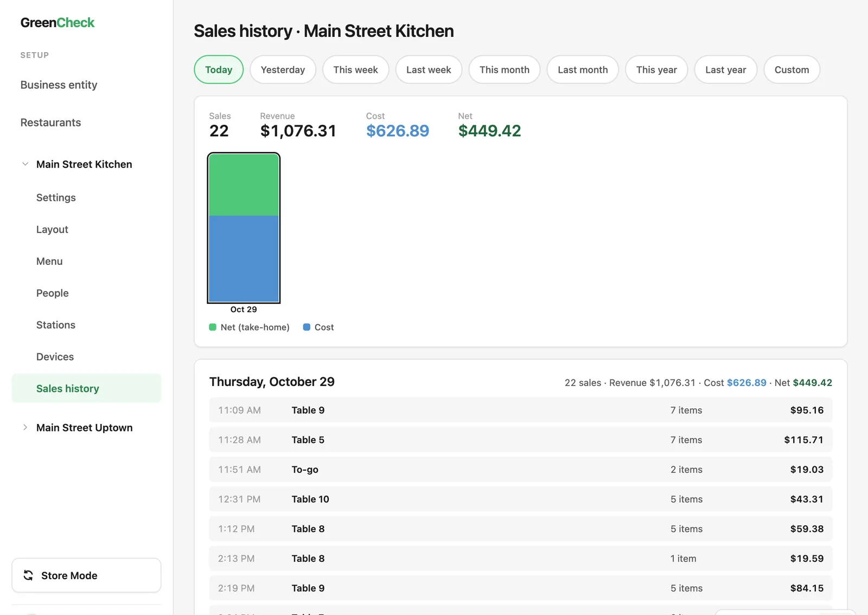Click the Oct 29 chart label
The image size is (868, 615).
point(244,309)
